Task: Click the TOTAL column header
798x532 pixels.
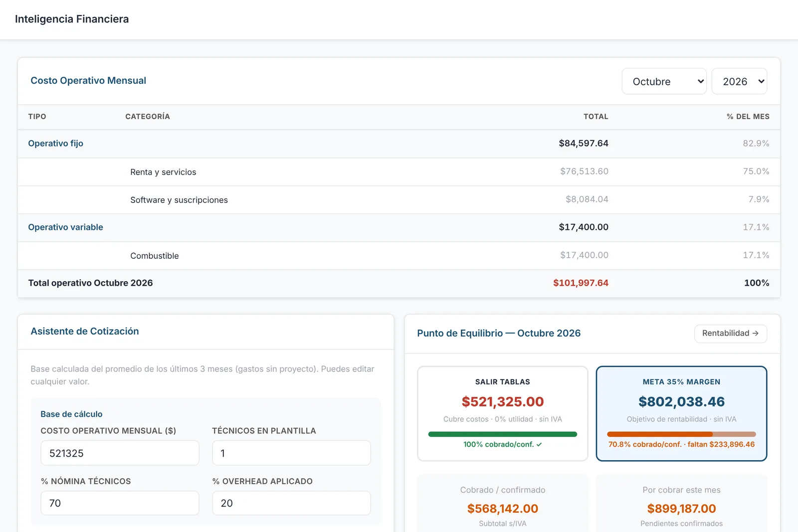Action: (596, 117)
